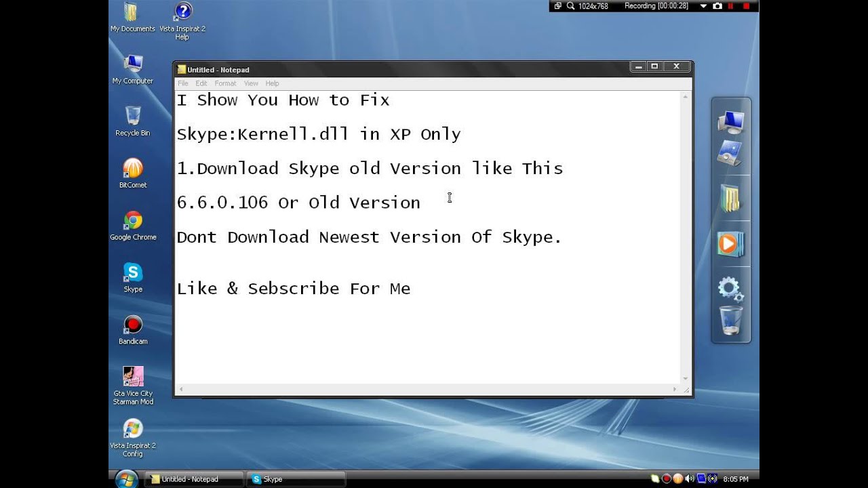
Task: Click the window-mode icon in recorder bar
Action: pos(558,6)
